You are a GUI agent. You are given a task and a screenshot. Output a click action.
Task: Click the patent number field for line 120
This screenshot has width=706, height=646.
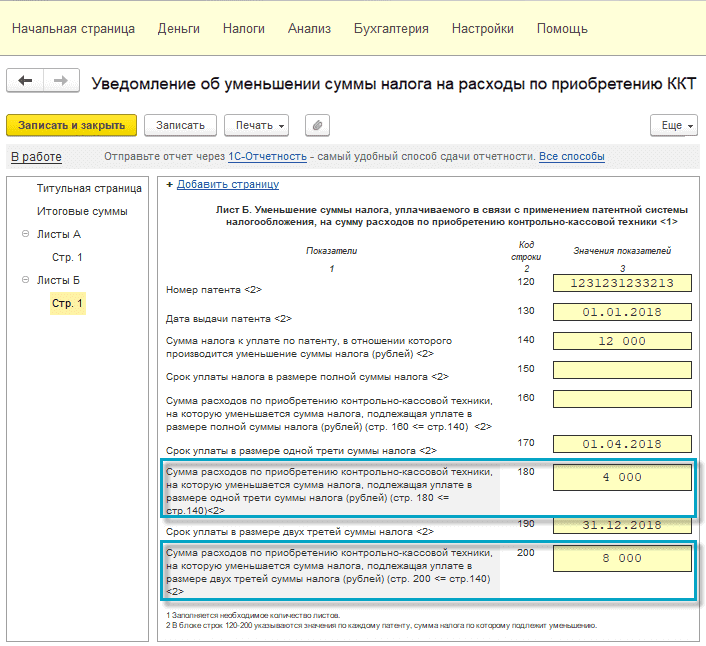coord(622,283)
